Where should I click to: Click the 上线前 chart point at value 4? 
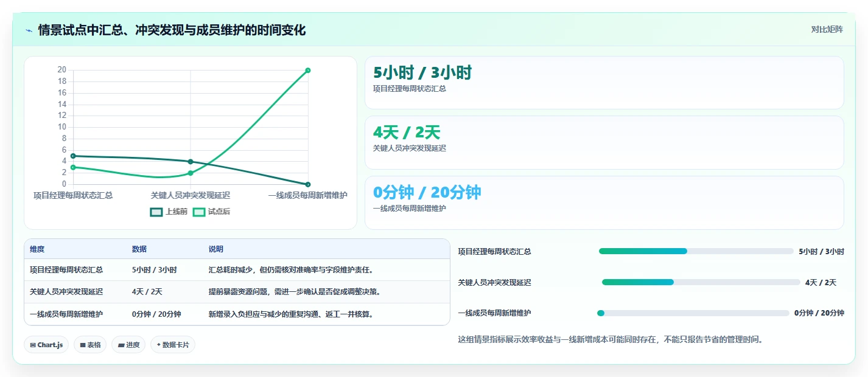click(191, 162)
